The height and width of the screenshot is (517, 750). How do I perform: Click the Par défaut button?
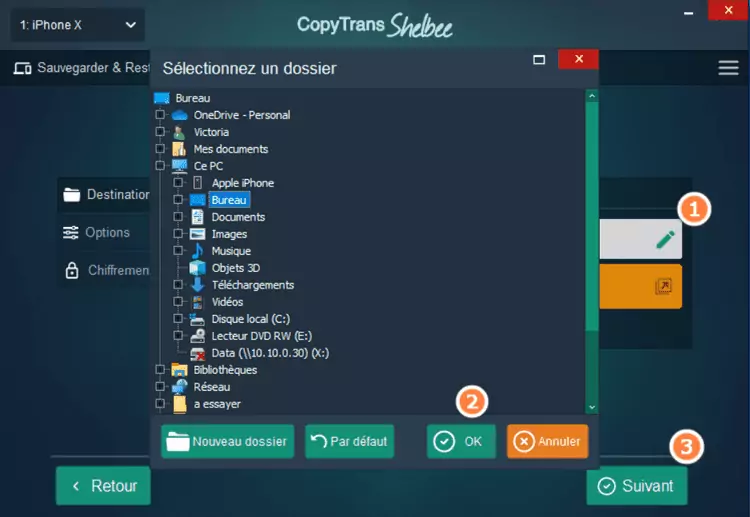(x=349, y=441)
